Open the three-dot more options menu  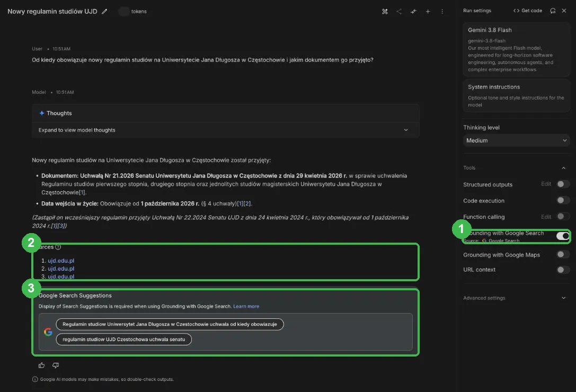pos(442,11)
